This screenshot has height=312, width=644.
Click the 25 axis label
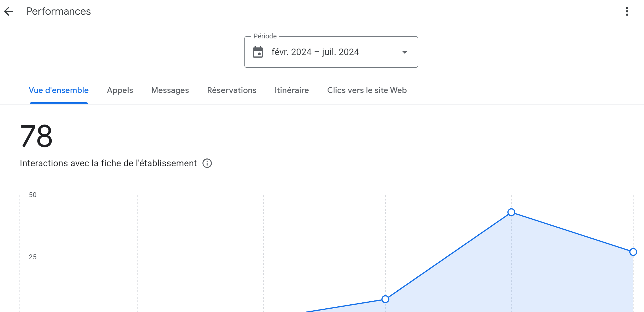click(33, 257)
